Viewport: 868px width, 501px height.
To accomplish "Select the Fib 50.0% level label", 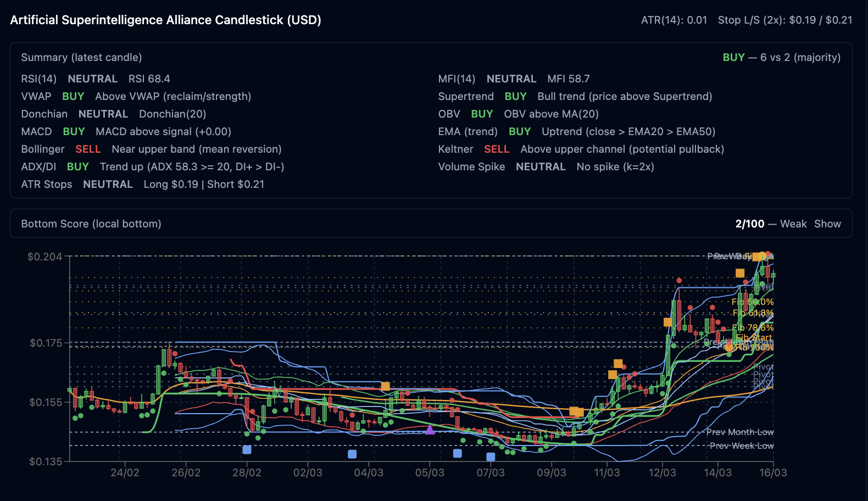I will (753, 302).
